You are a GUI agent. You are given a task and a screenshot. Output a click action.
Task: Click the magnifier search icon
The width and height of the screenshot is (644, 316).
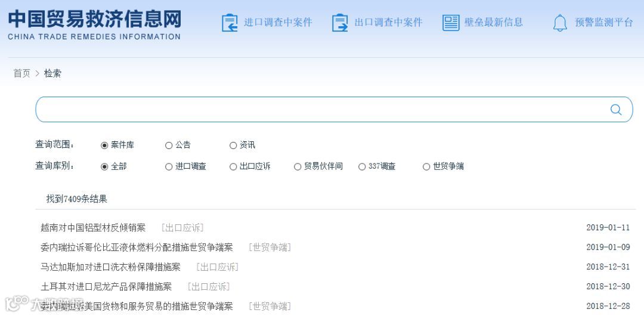click(615, 109)
